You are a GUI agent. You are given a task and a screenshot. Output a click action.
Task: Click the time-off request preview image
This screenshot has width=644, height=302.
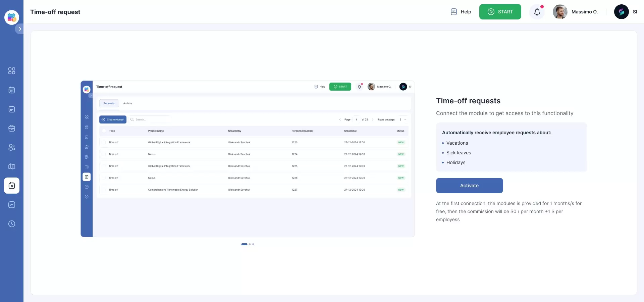pos(248,159)
